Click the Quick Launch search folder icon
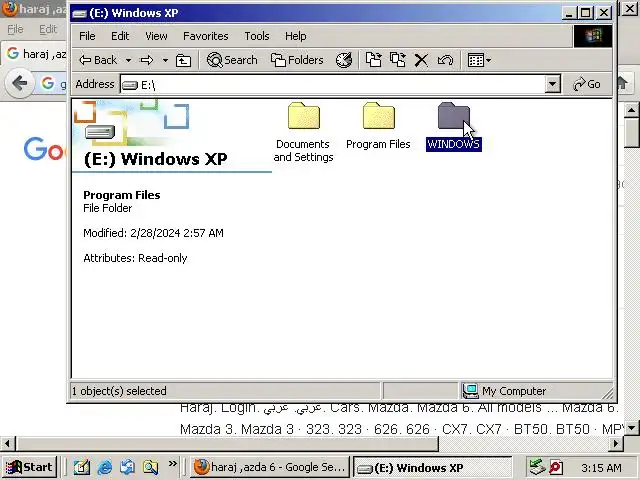Image resolution: width=640 pixels, height=480 pixels. [x=150, y=467]
